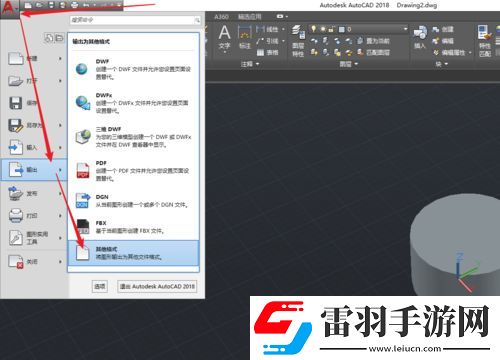The width and height of the screenshot is (500, 360).
Task: Select 发布 in application menu
Action: point(33,193)
